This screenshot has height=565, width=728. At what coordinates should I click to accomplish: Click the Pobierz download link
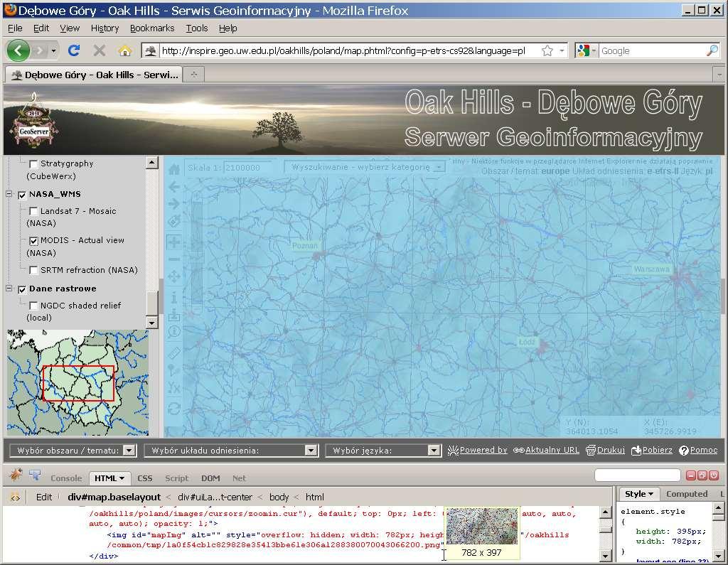point(652,450)
